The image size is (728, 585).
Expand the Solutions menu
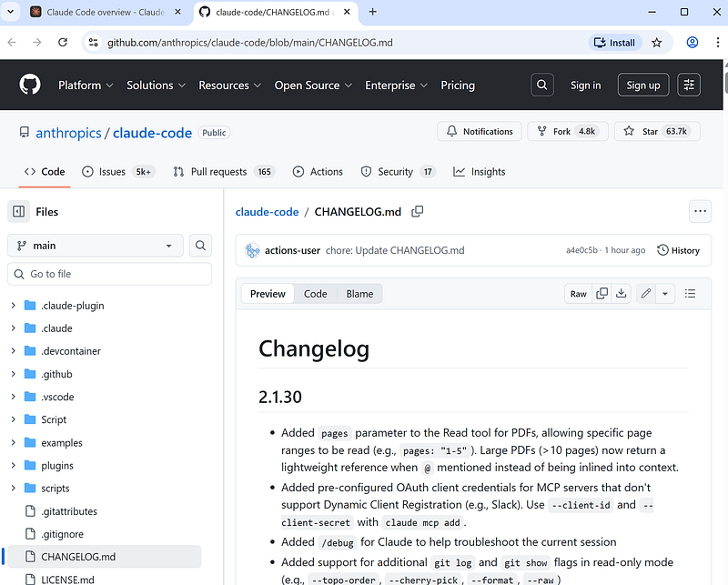[156, 86]
